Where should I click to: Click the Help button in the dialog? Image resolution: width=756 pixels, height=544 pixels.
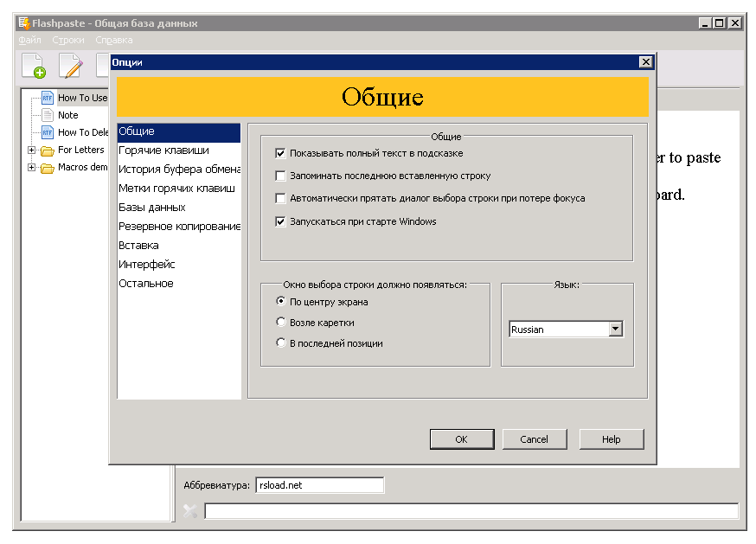(x=611, y=438)
